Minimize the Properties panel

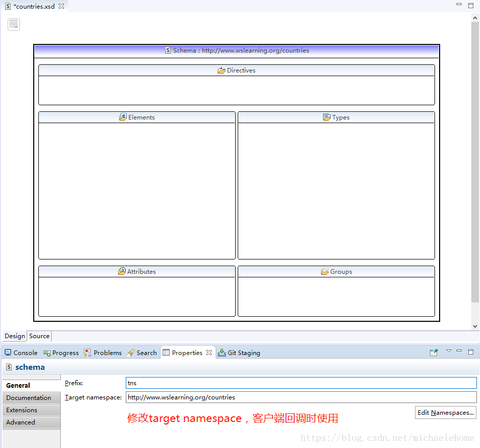tap(459, 351)
